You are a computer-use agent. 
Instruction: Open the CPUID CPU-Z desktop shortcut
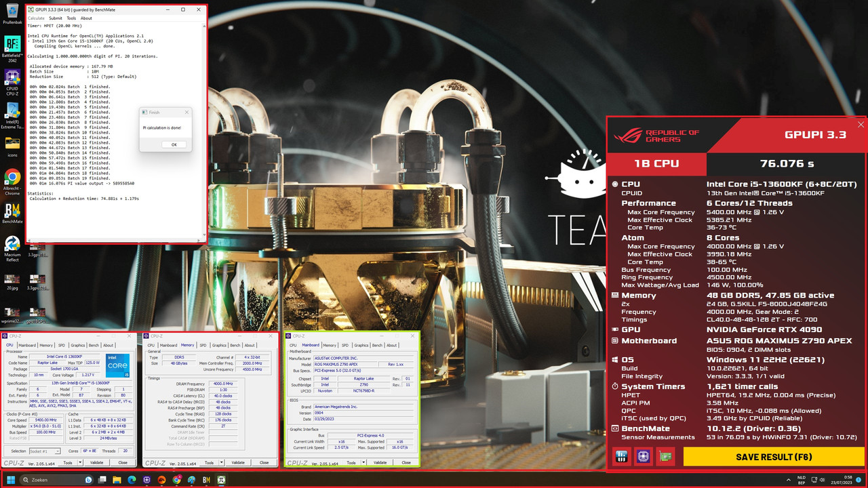point(12,81)
